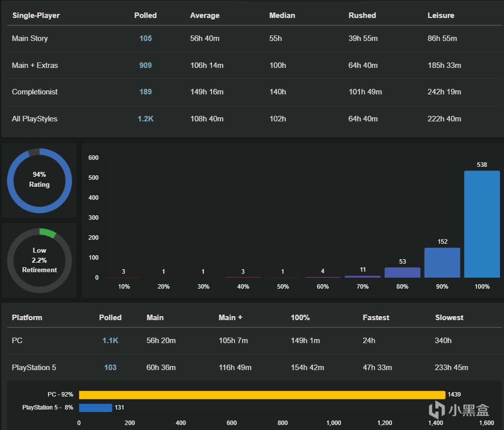504x430 pixels.
Task: Select the 80% rating bar showing 53
Action: pyautogui.click(x=402, y=272)
